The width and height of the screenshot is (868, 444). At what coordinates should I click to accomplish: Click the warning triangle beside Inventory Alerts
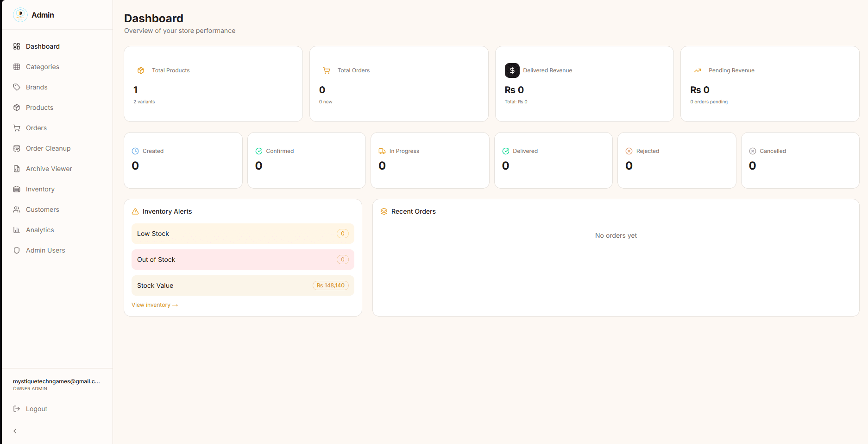(x=135, y=211)
